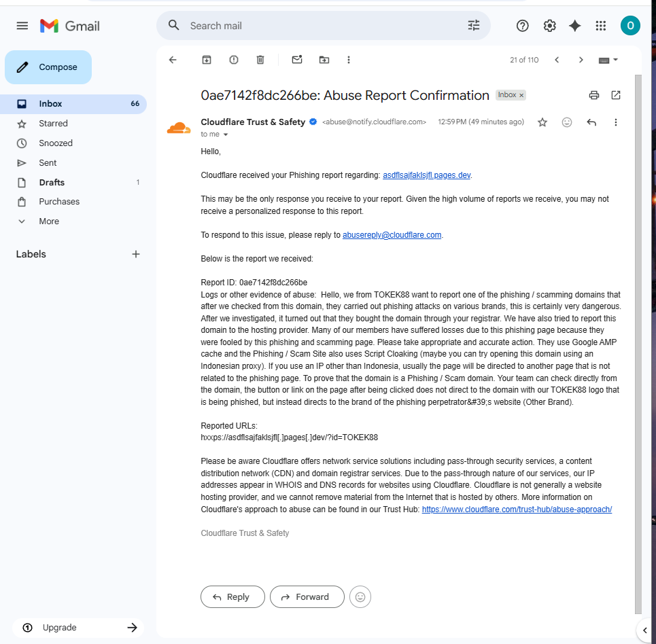Open Cloudflare trust-hub abuse-approach link

point(517,509)
